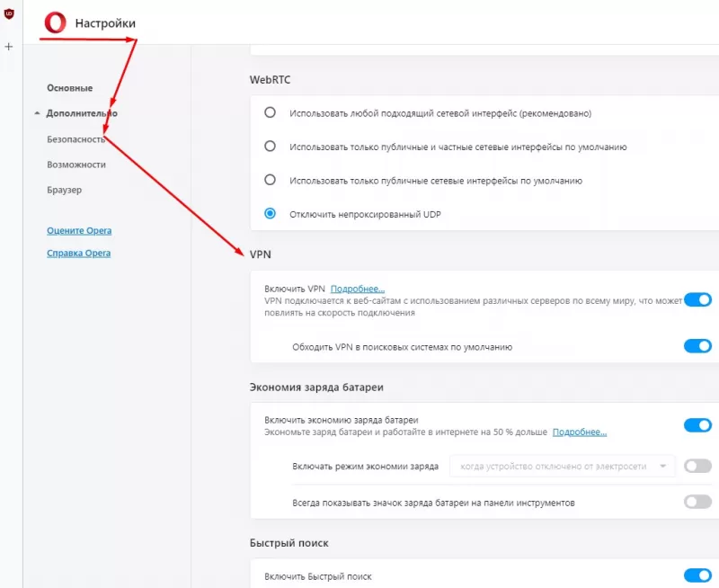Open the Основные settings section
Viewport: 719px width, 588px height.
click(x=70, y=88)
